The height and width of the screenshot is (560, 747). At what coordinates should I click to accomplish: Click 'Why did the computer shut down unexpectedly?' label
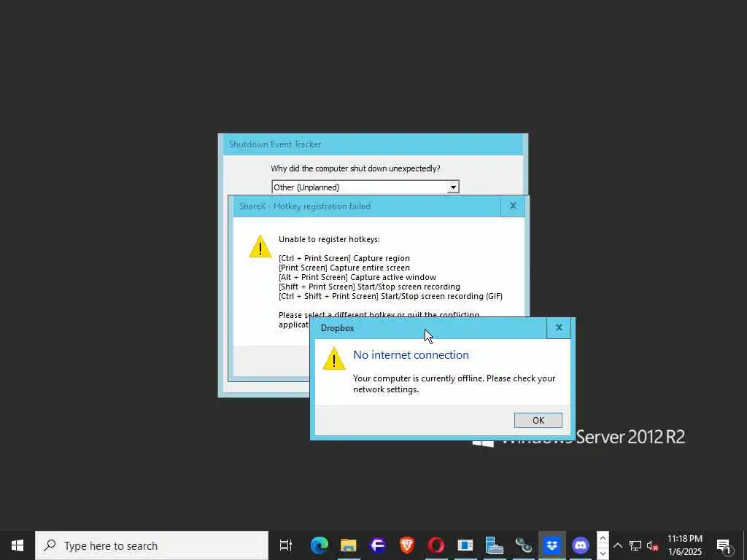[355, 168]
